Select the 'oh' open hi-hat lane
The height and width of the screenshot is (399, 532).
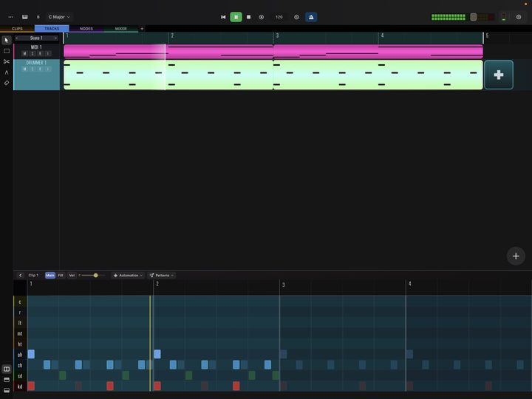click(20, 355)
